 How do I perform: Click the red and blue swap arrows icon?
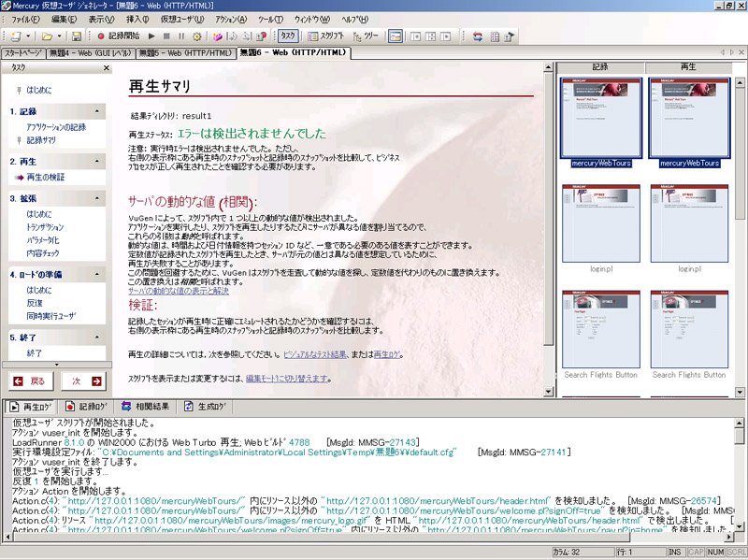[478, 36]
